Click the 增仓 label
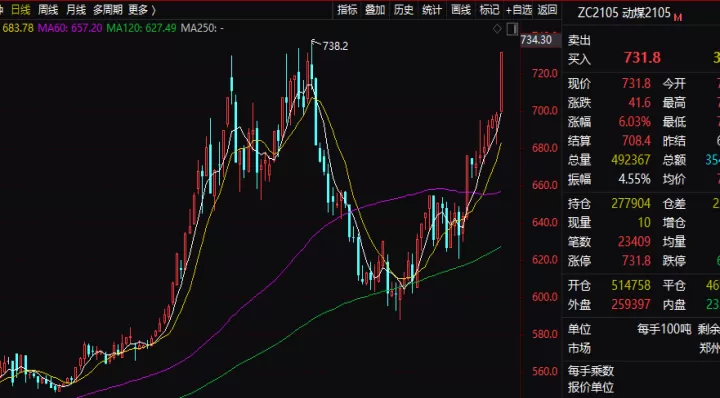Screen dimensions: 720x398 pyautogui.click(x=674, y=223)
